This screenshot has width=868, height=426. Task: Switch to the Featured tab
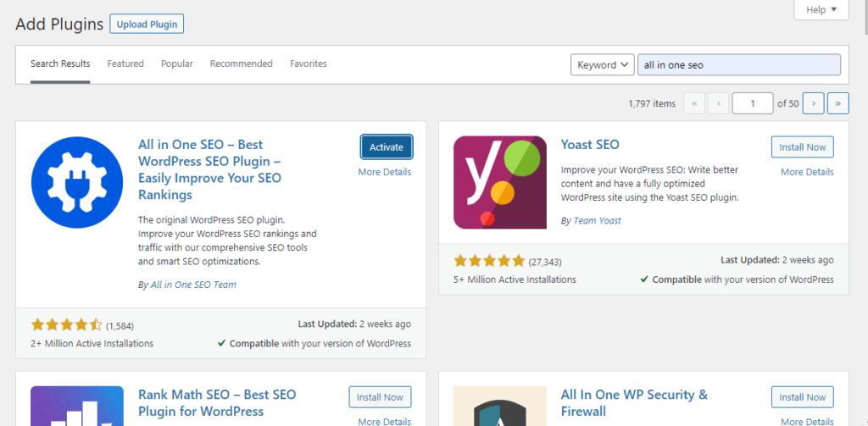[x=125, y=64]
